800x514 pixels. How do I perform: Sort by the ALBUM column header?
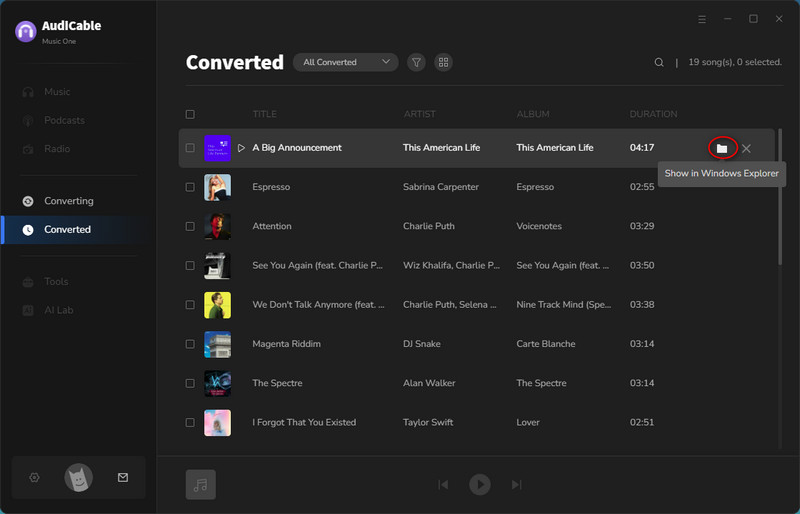(x=533, y=114)
